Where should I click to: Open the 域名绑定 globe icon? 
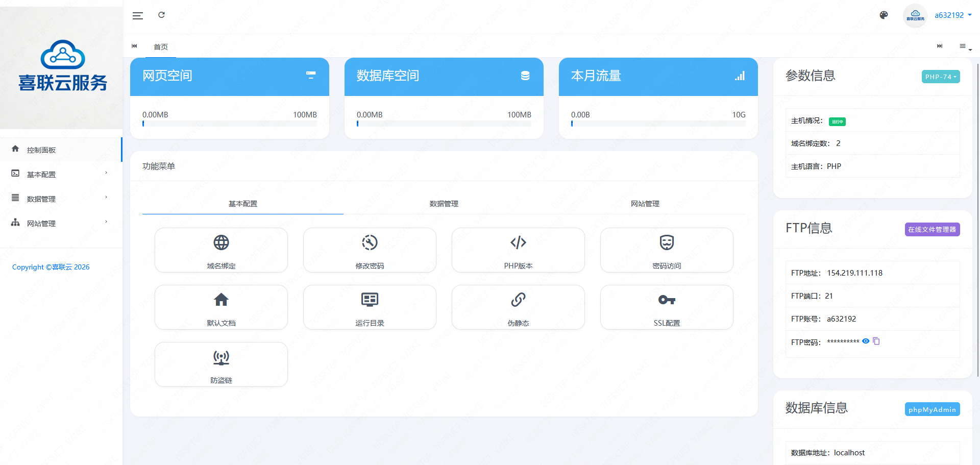click(x=221, y=243)
